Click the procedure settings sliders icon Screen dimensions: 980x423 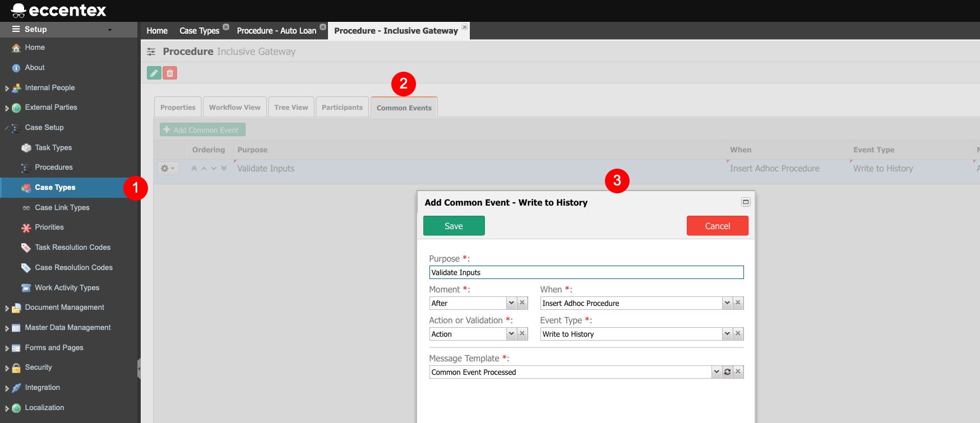(x=151, y=52)
